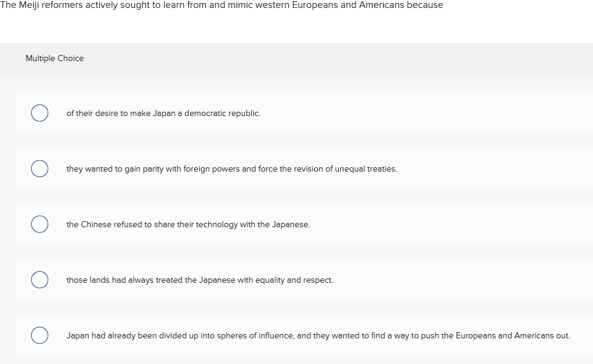Select the last answer choice row

(296, 335)
